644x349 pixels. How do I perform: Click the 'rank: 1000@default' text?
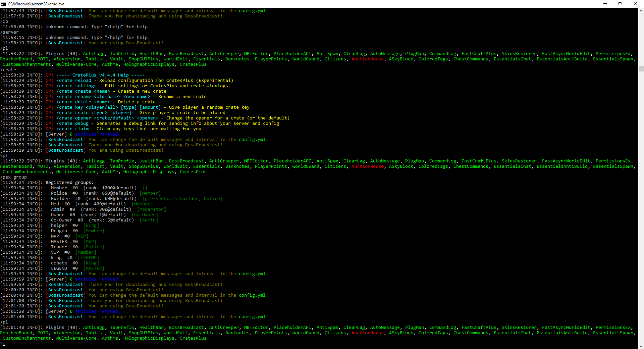(x=110, y=188)
